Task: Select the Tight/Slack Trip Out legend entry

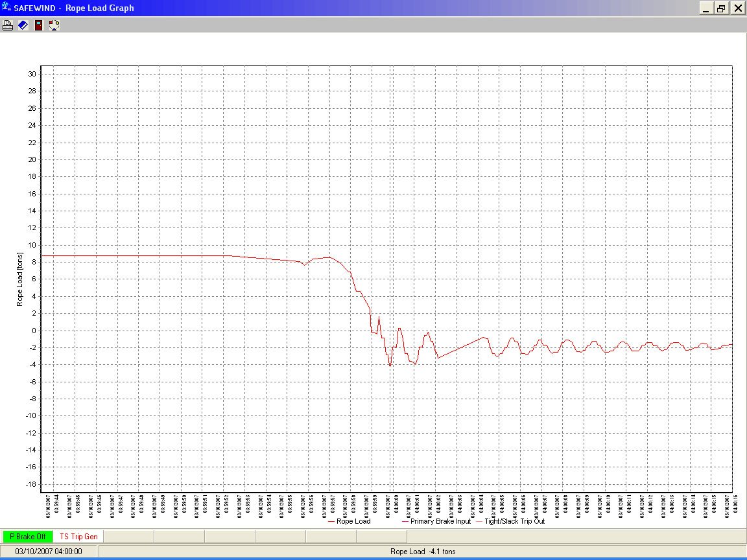Action: point(510,521)
